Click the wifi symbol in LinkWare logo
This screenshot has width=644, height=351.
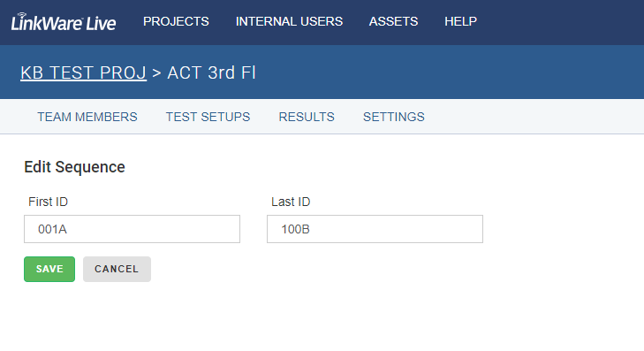tap(21, 15)
